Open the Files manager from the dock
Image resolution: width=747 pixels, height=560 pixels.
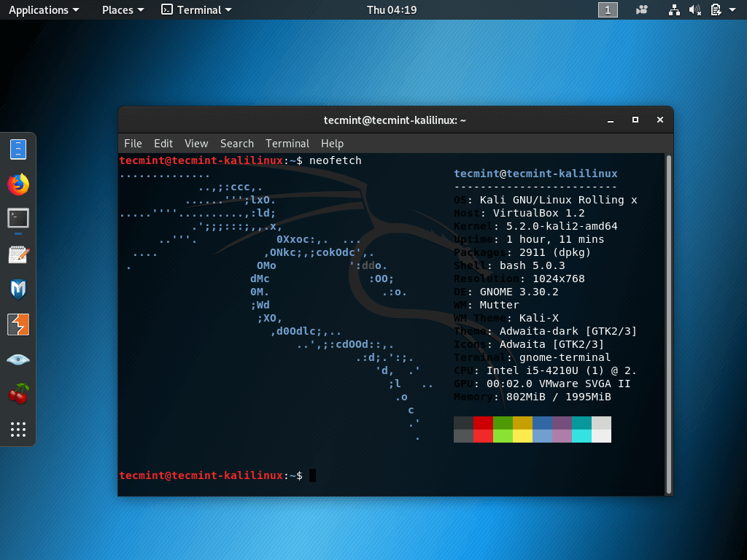click(x=18, y=149)
